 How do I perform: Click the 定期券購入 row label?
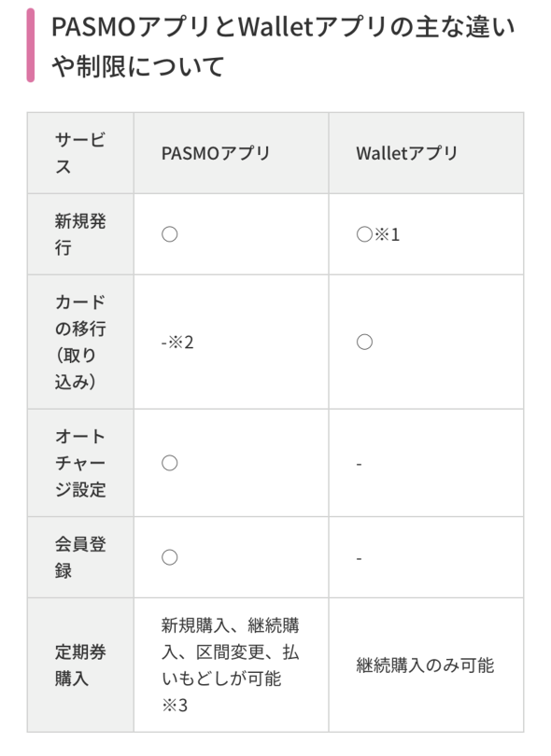(80, 665)
